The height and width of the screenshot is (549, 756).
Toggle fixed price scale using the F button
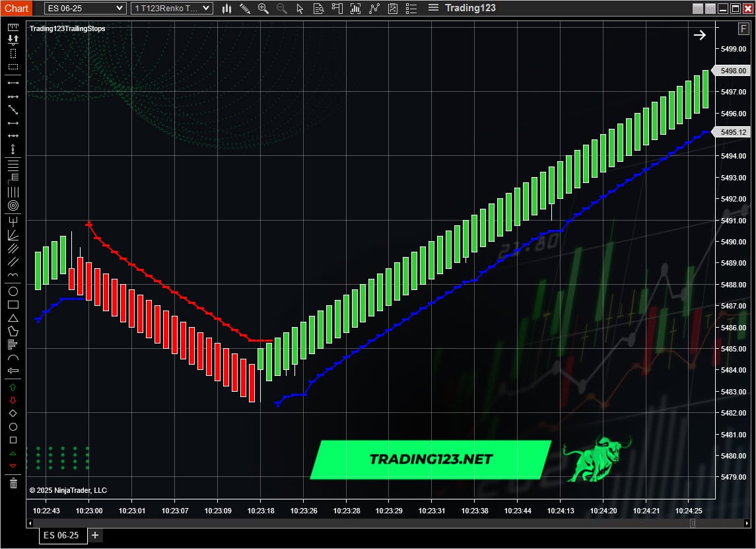click(742, 28)
